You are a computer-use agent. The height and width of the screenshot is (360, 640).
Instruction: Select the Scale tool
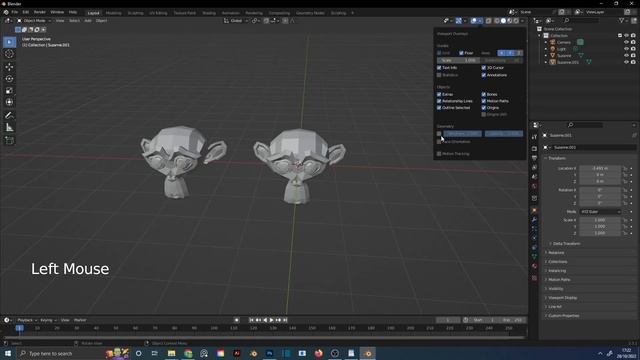click(9, 90)
